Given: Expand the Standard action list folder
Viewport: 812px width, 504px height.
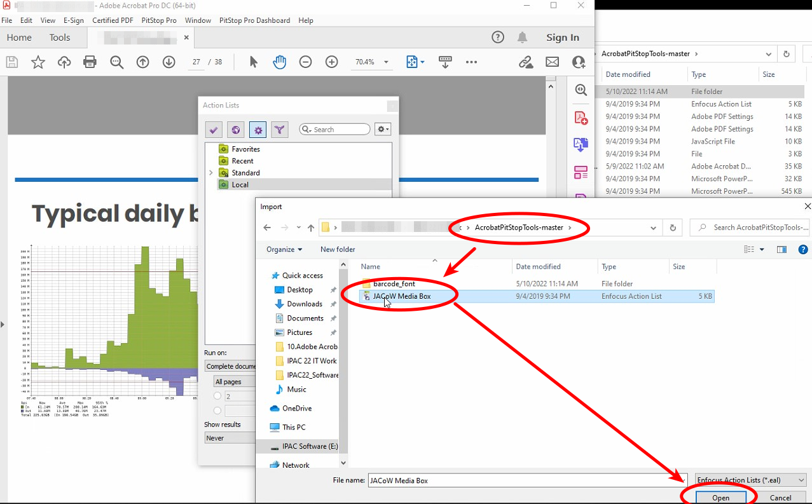Looking at the screenshot, I should pos(211,173).
